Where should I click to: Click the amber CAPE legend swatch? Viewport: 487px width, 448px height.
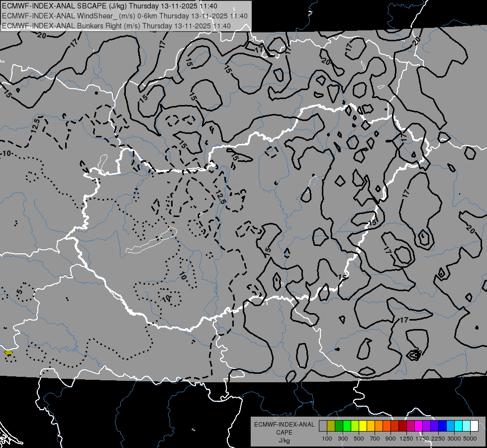pos(371,426)
